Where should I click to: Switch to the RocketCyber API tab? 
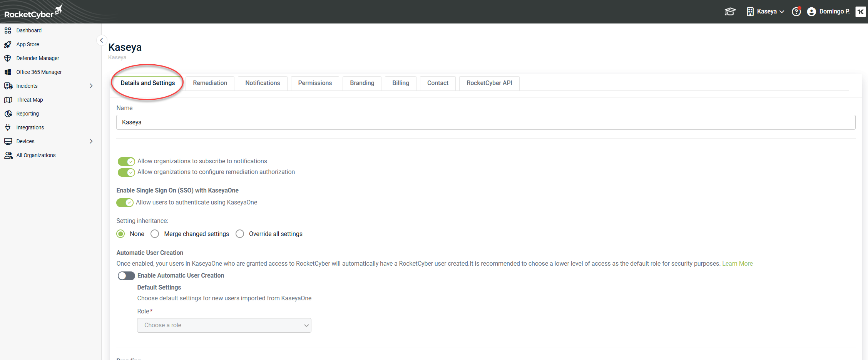tap(489, 83)
